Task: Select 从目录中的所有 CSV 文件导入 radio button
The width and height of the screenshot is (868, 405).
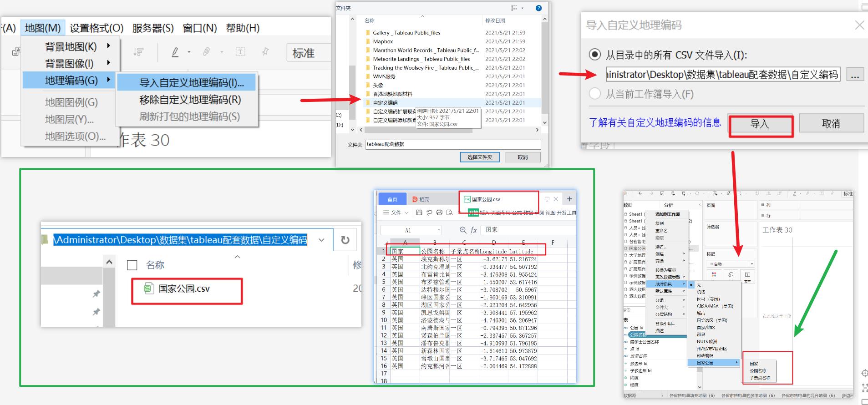Action: coord(594,55)
